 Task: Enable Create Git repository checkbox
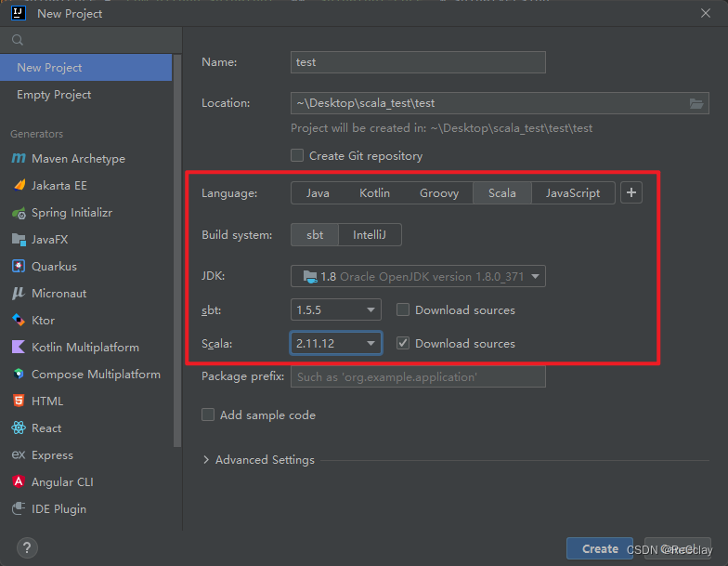click(x=297, y=156)
